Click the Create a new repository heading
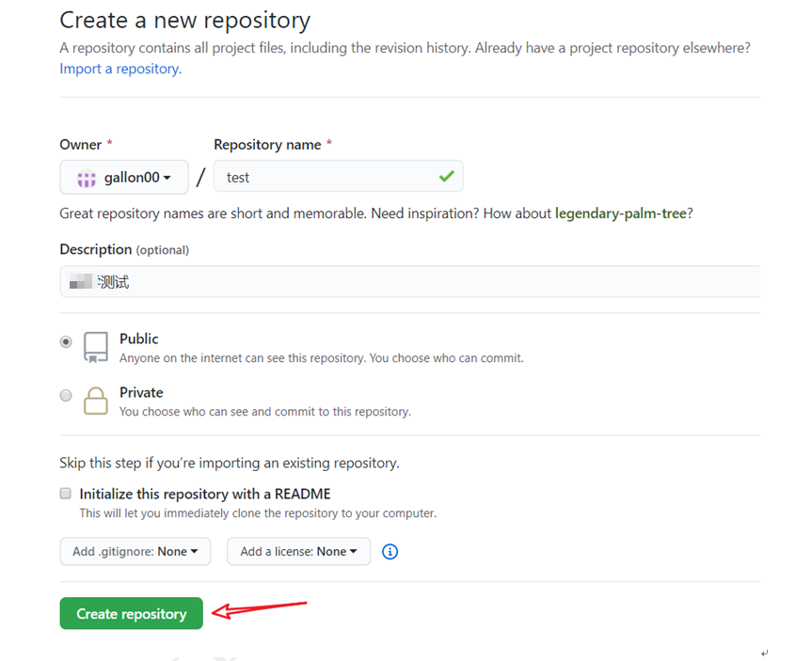Screen dimensions: 812x661 tap(184, 19)
